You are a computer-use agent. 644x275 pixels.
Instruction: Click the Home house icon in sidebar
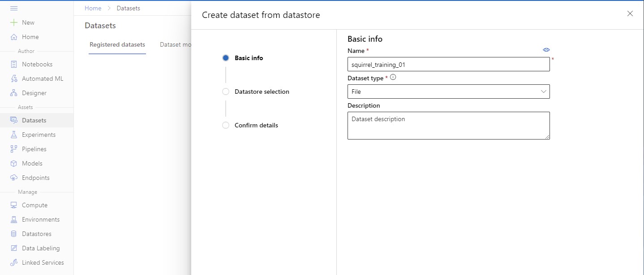point(14,37)
